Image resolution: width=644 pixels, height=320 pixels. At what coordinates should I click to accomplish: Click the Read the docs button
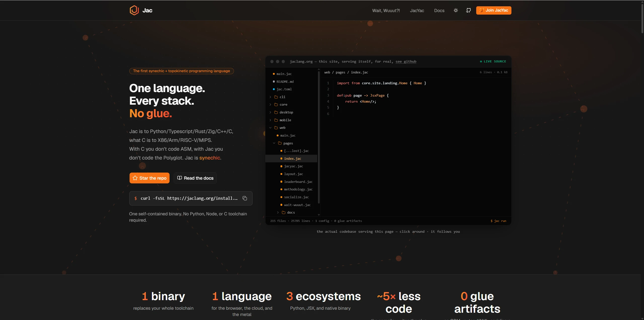(x=195, y=178)
